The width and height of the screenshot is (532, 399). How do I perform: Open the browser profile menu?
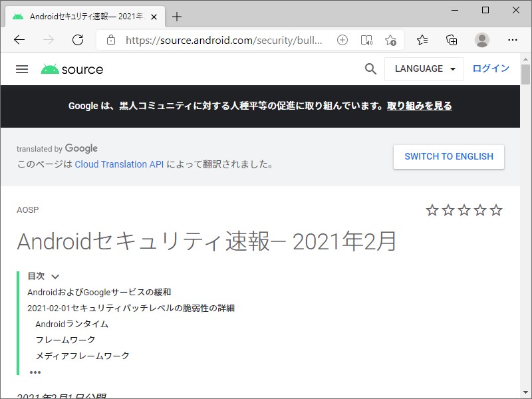click(483, 39)
